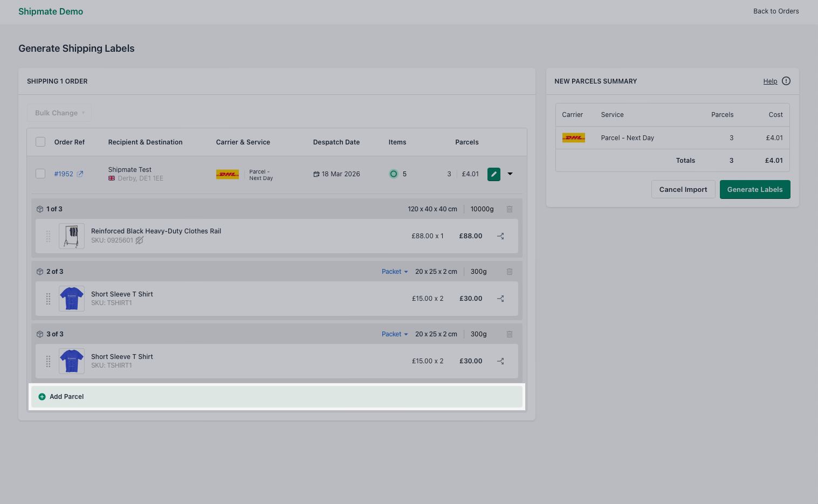Viewport: 818px width, 504px height.
Task: Expand the order row using the chevron arrow
Action: click(510, 174)
